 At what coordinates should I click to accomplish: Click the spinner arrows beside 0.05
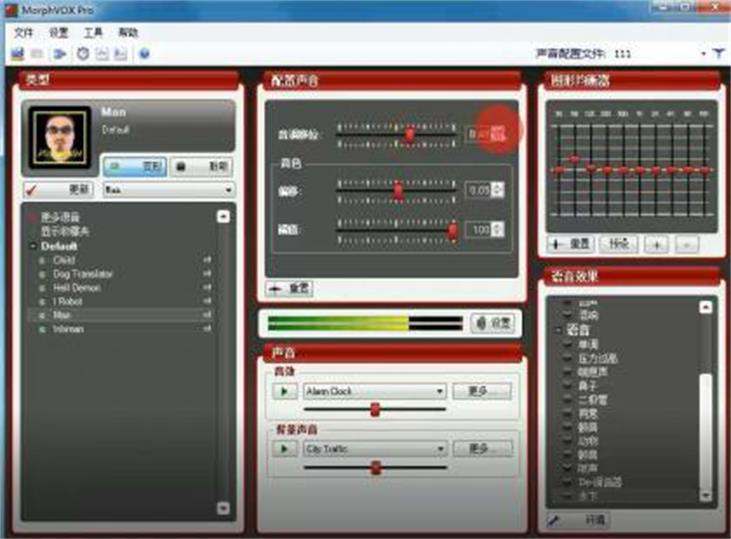click(x=497, y=190)
